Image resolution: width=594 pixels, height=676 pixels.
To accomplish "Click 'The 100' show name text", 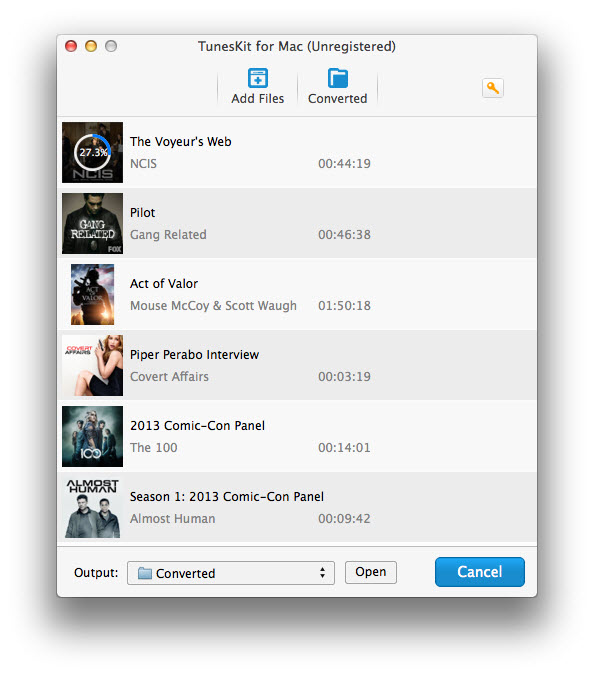I will (x=153, y=448).
